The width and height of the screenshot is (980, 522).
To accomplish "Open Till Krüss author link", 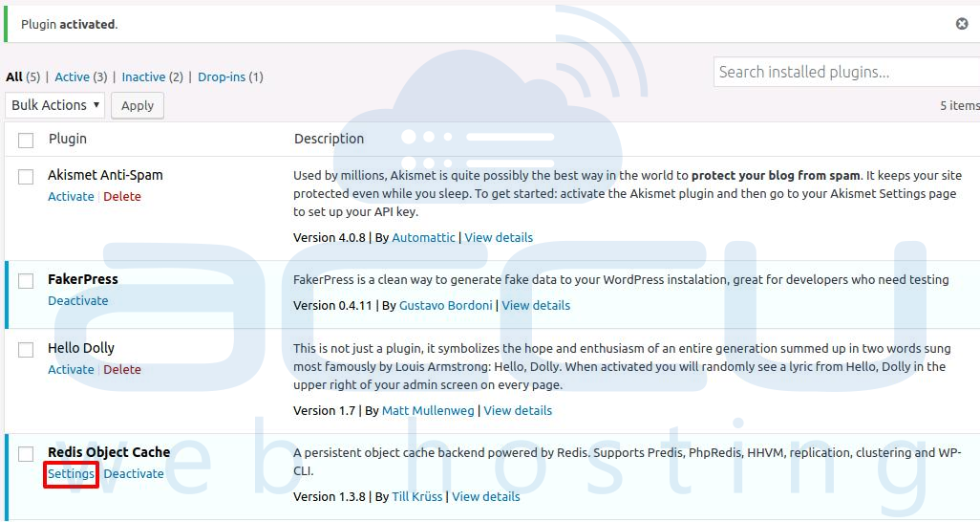I will (x=416, y=497).
